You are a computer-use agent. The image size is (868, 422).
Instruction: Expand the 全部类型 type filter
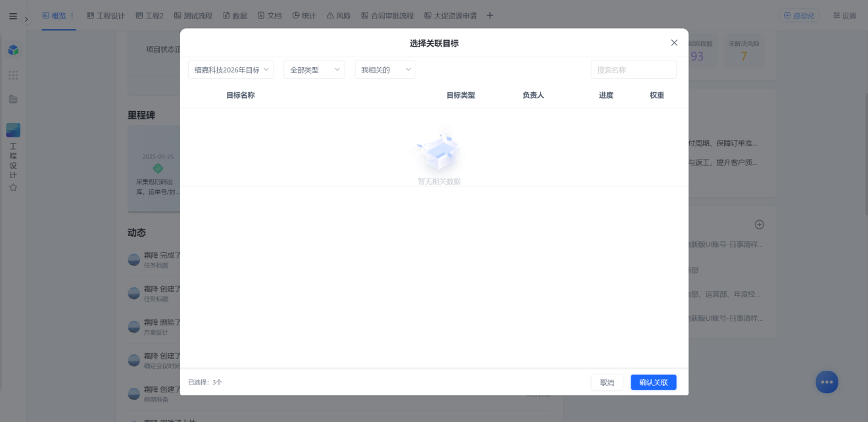(314, 70)
